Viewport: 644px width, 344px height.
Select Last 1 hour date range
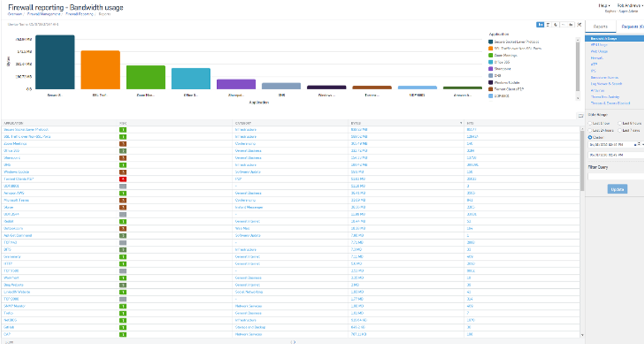590,124
